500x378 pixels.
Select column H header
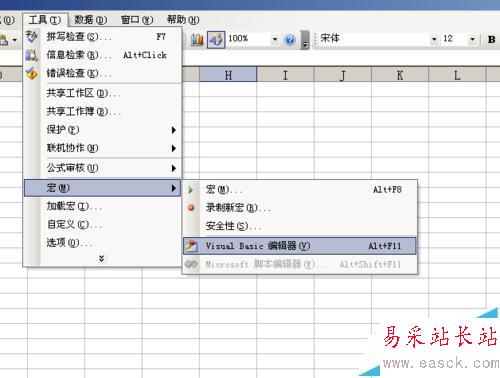click(x=228, y=75)
